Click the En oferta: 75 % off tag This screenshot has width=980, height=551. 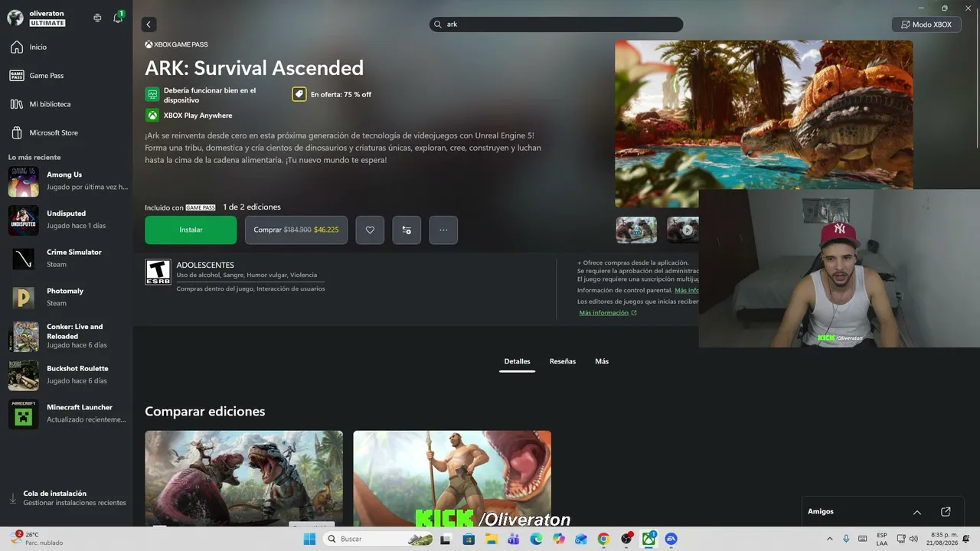[332, 94]
